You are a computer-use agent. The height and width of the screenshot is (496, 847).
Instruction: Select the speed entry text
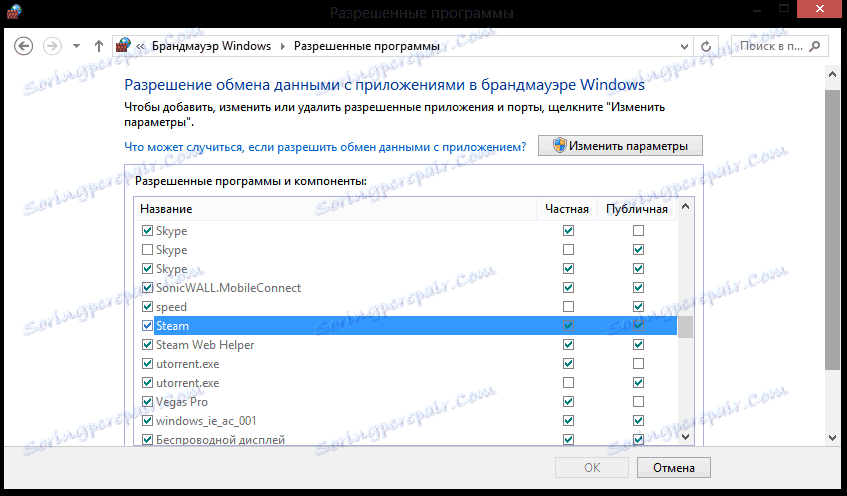point(171,307)
